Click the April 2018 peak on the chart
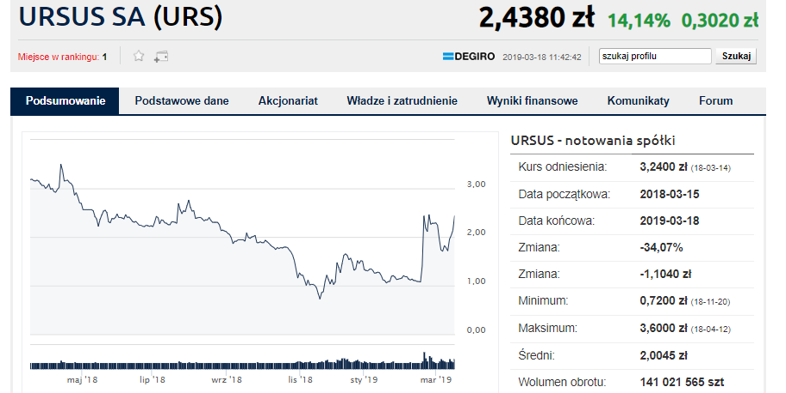Screen dimensions: 786x393 click(x=61, y=165)
